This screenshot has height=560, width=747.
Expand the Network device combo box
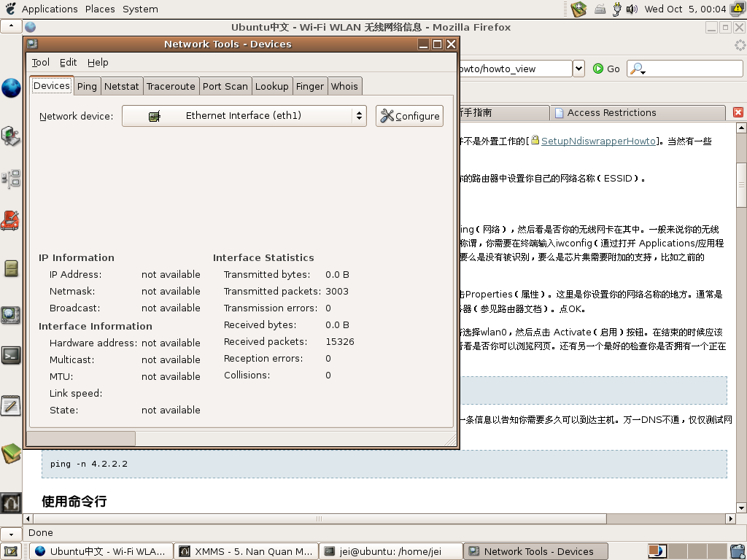click(x=244, y=116)
